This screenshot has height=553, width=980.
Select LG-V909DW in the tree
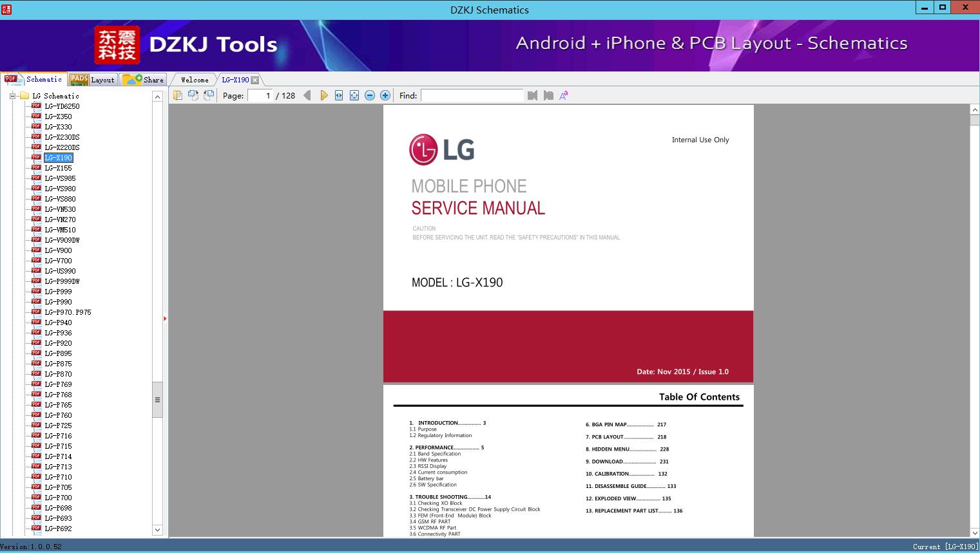[x=62, y=240]
